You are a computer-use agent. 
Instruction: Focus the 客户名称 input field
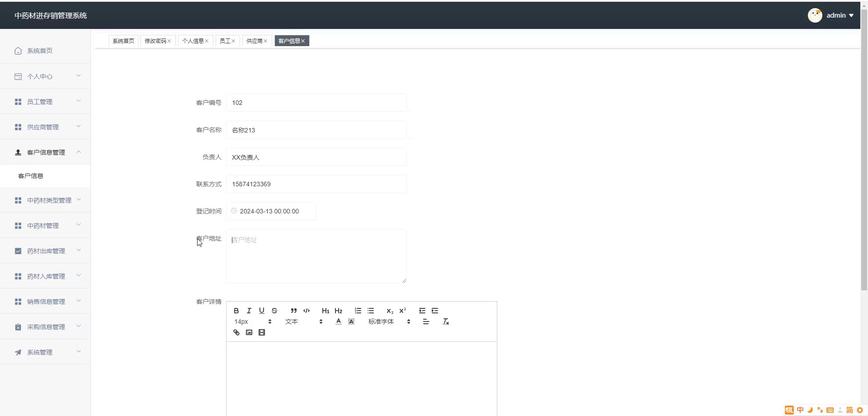(316, 130)
